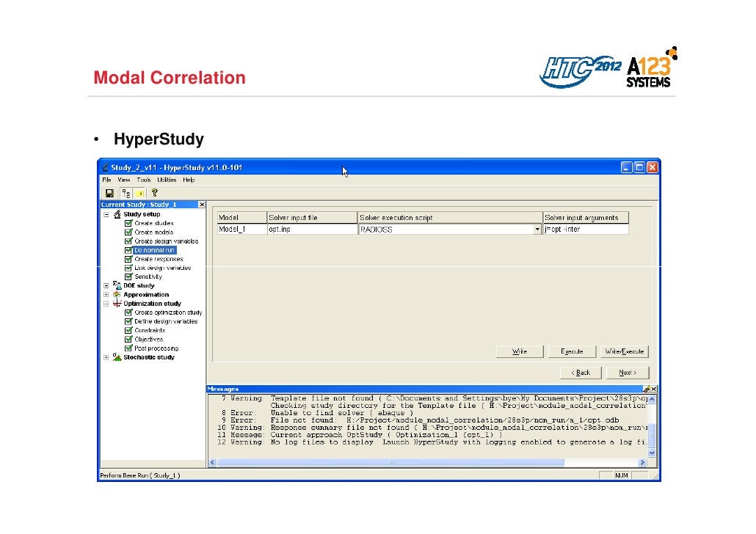Open the Tools menu
The width and height of the screenshot is (756, 534).
143,180
